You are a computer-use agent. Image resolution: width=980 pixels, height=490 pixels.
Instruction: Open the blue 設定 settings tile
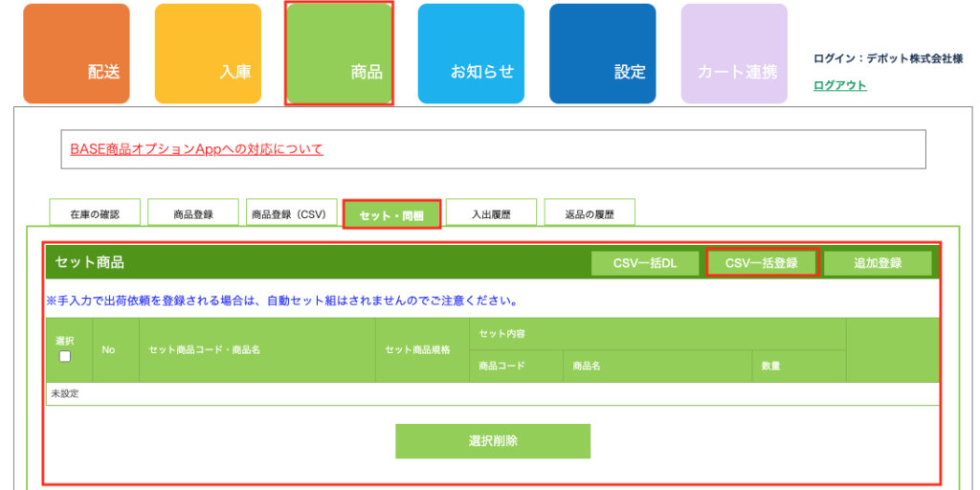(602, 54)
